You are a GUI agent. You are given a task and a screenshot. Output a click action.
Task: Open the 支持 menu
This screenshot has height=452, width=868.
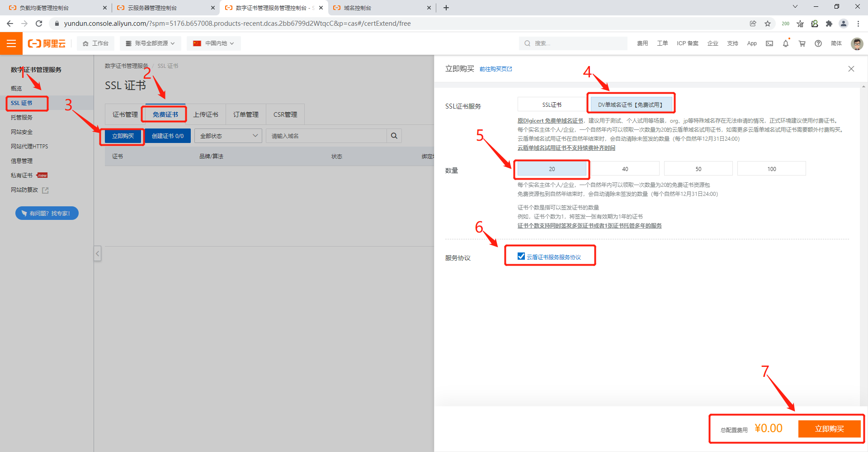(733, 43)
